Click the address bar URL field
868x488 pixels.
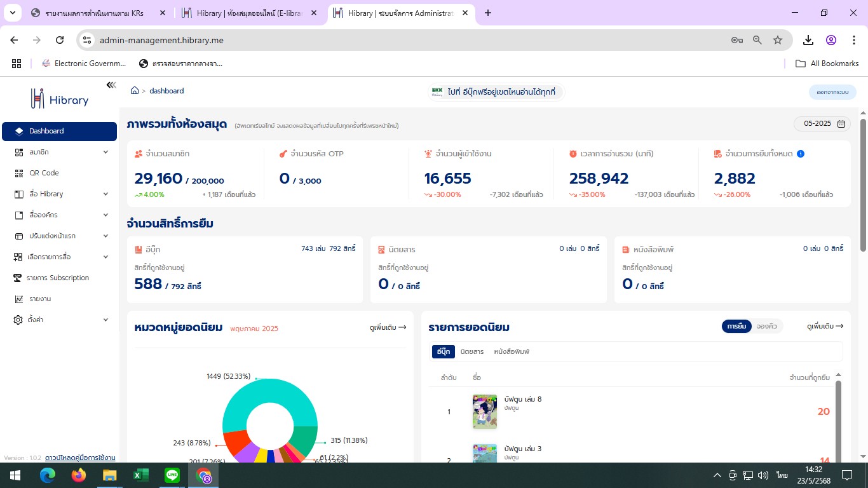(x=407, y=40)
